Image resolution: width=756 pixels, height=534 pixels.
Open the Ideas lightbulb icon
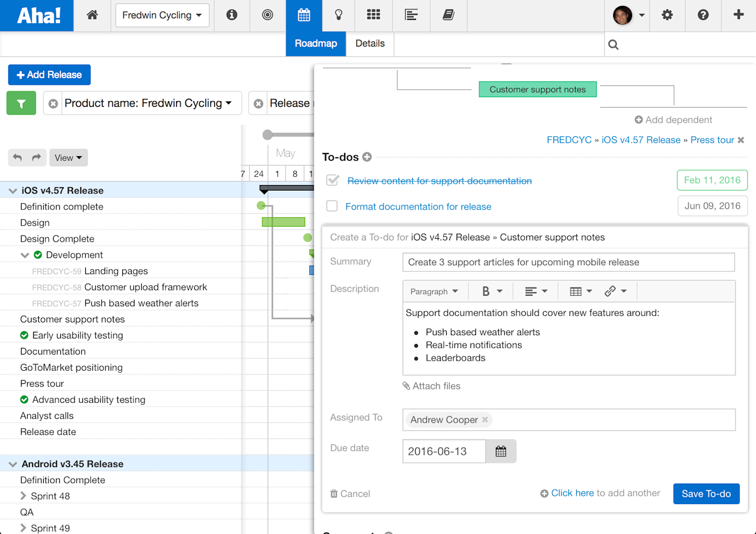click(x=338, y=16)
